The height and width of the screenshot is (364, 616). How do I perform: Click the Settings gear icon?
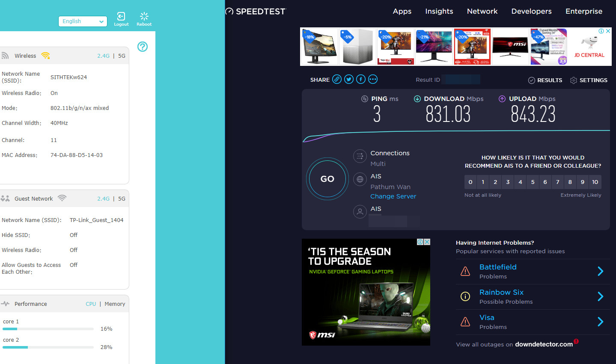(x=574, y=80)
